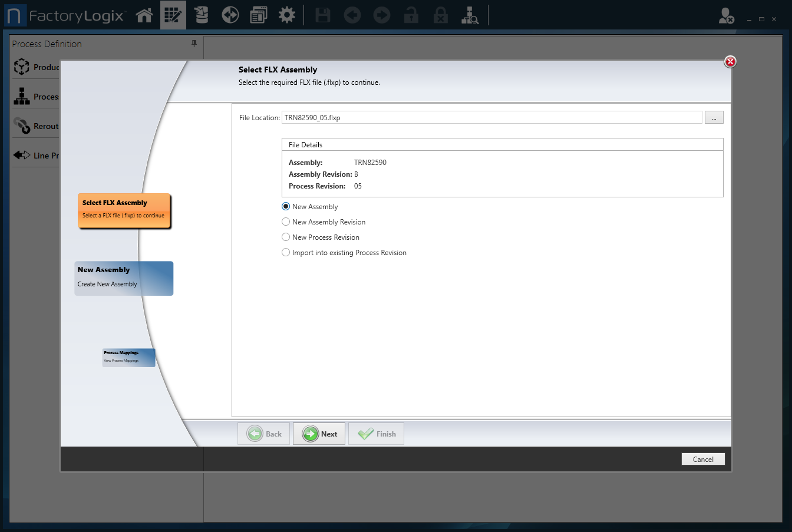Open file browser with the ellipsis button

tap(714, 118)
